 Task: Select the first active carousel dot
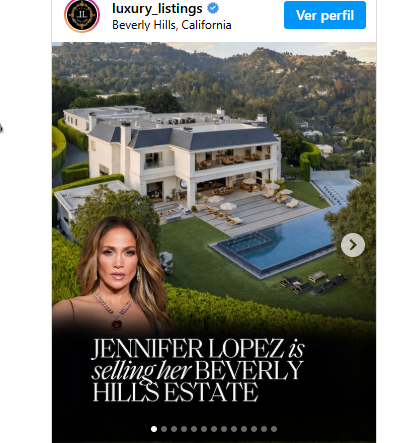point(154,429)
